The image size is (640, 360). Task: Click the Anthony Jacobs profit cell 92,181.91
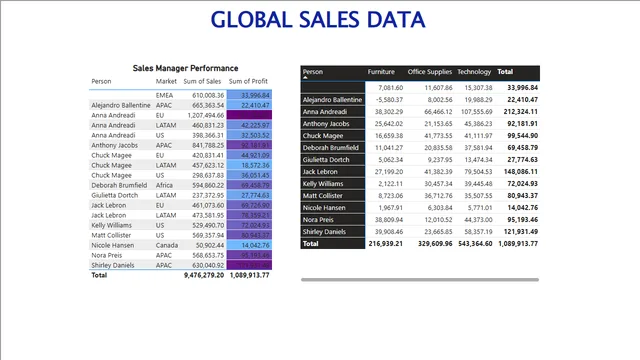(249, 145)
